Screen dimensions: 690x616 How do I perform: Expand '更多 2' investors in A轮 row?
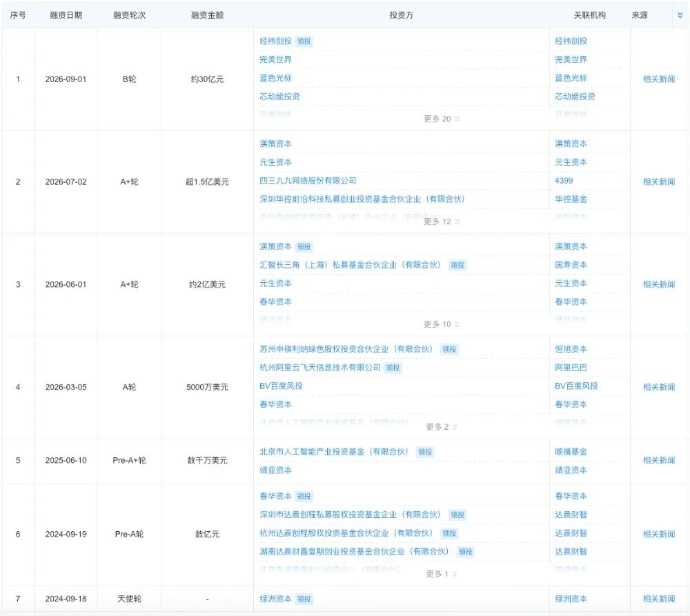pos(442,427)
